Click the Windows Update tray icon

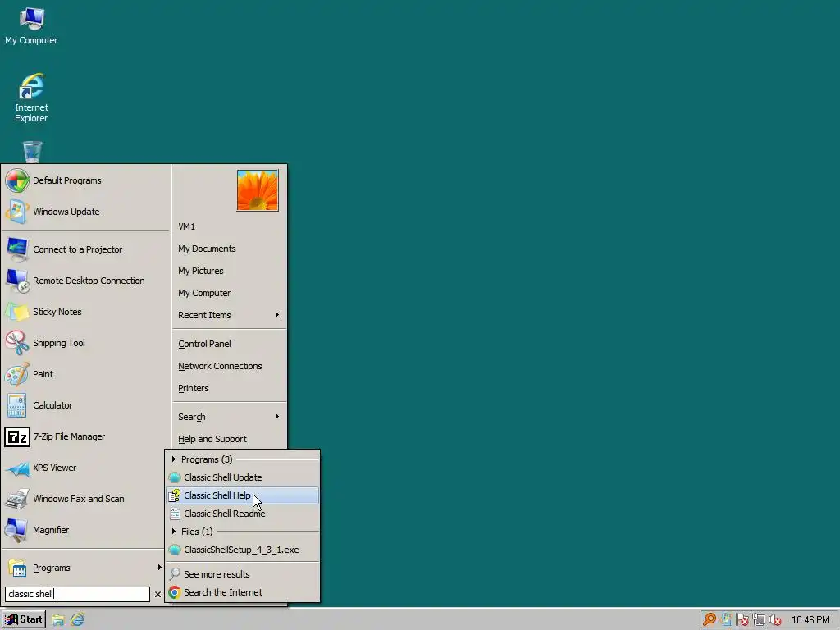(726, 619)
